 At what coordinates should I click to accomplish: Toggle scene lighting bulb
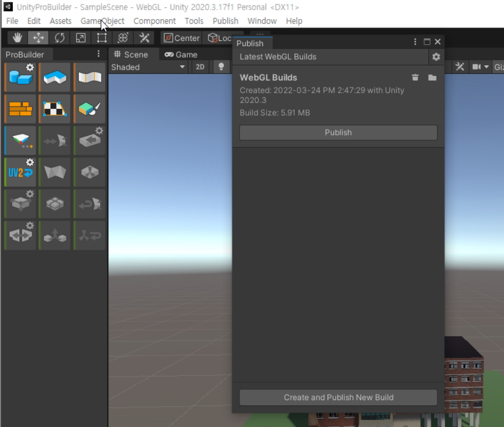pos(221,67)
